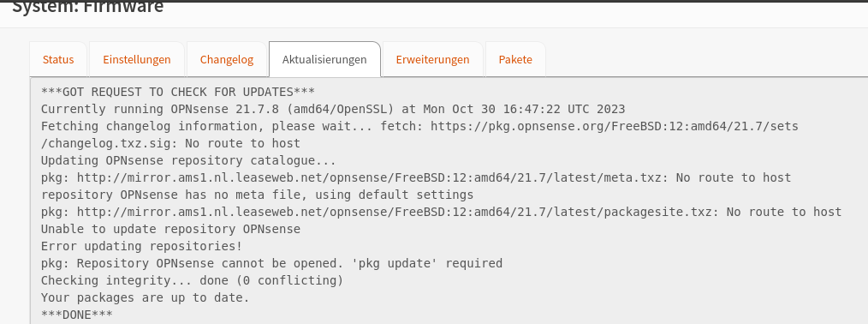Click the Updating OPNsense repository catalogue line
Viewport: 868px width, 324px height.
pyautogui.click(x=188, y=160)
